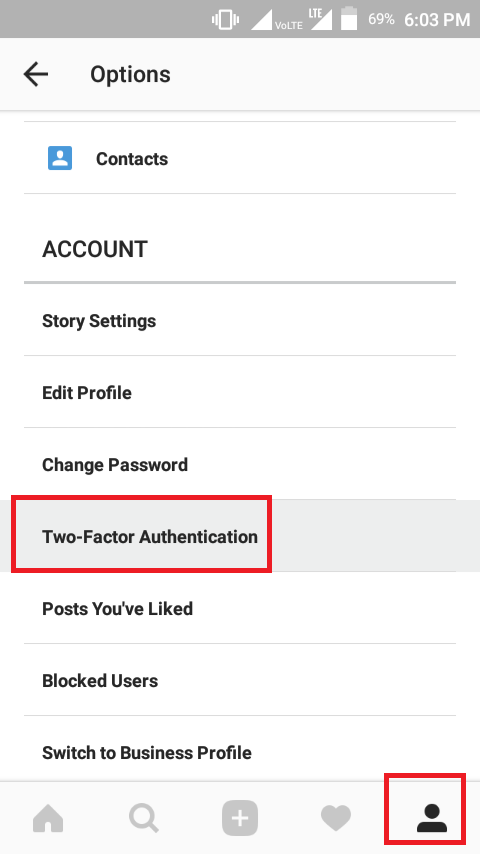Tap the blue Contacts icon

60,158
